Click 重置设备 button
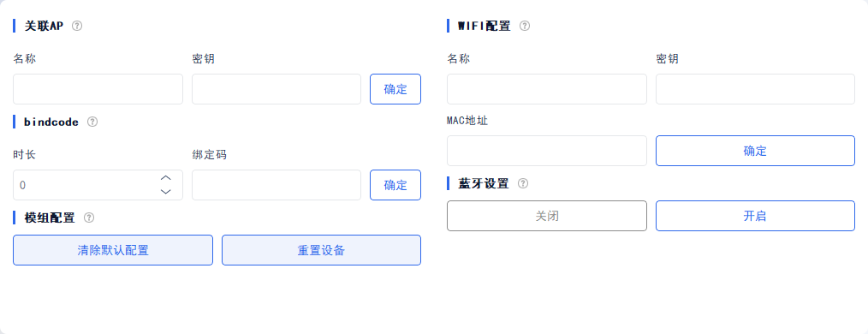 (321, 250)
